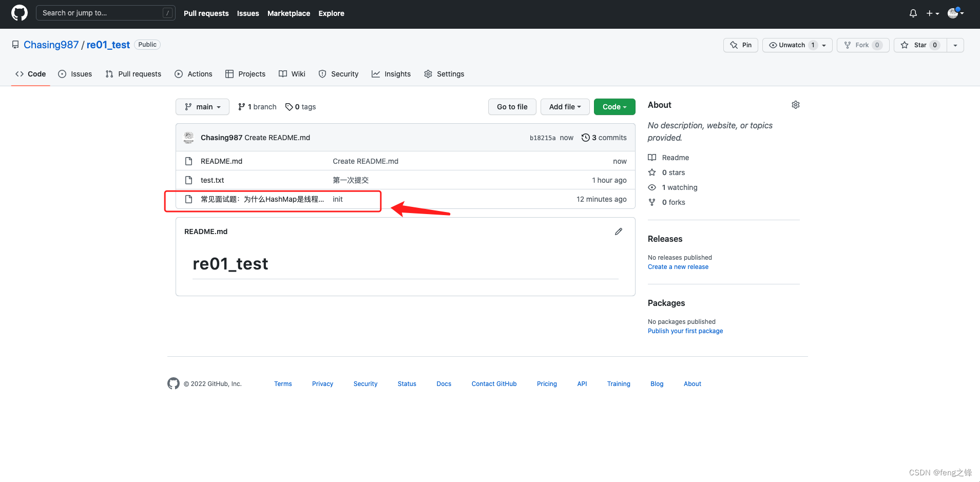Jump to the Readme link in About
The width and height of the screenshot is (980, 482).
(668, 158)
